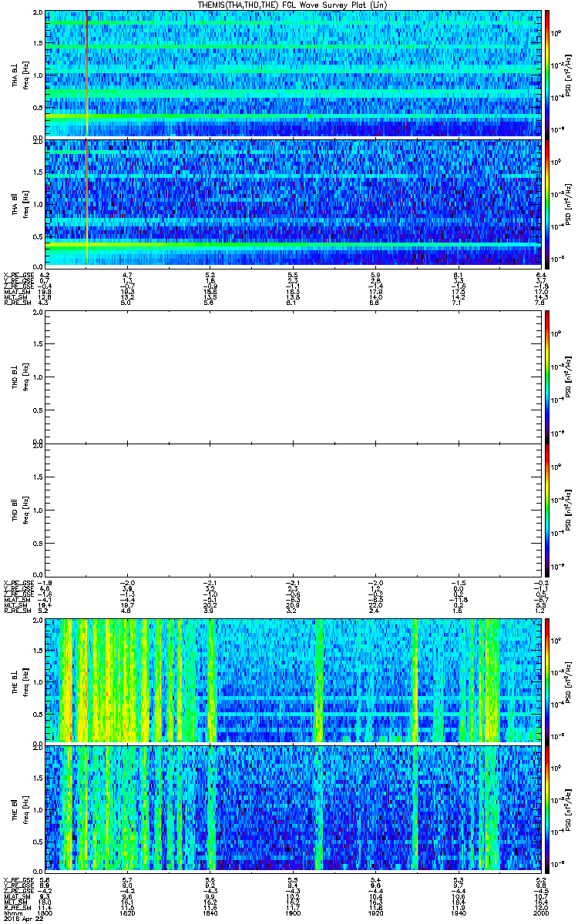Click the PSD [nT²/Hz] label beside THA perpendicular
Screen dimensions: 578x924
568,74
